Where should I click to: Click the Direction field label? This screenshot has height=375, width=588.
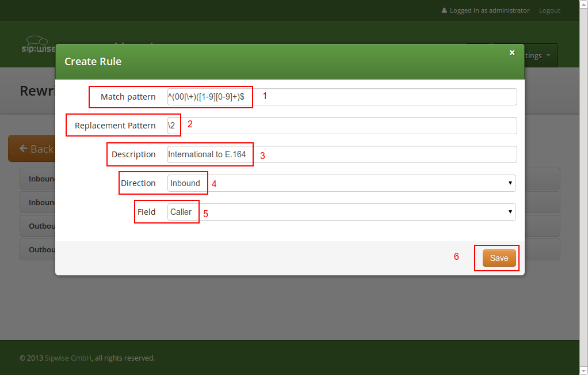coord(138,183)
